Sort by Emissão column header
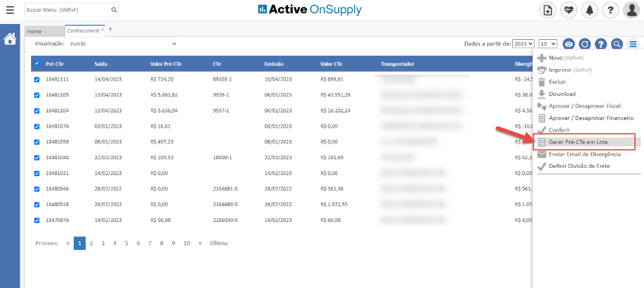The image size is (644, 288). pyautogui.click(x=274, y=64)
